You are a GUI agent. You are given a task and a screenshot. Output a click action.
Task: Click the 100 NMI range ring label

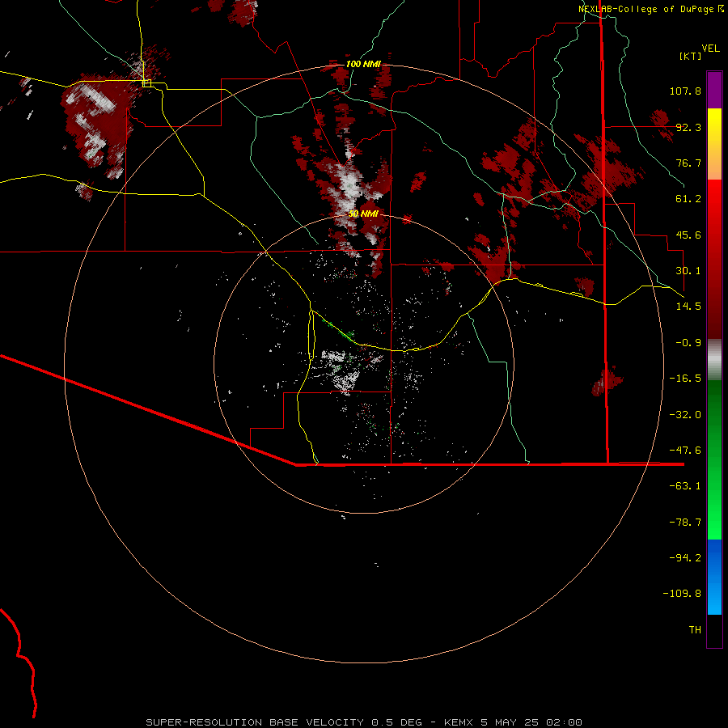pos(363,64)
